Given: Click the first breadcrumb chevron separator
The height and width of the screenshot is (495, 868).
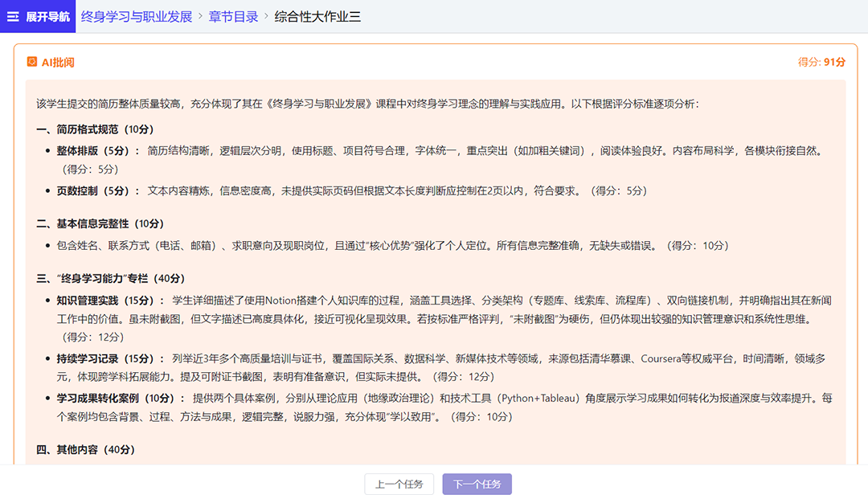Looking at the screenshot, I should coord(200,17).
